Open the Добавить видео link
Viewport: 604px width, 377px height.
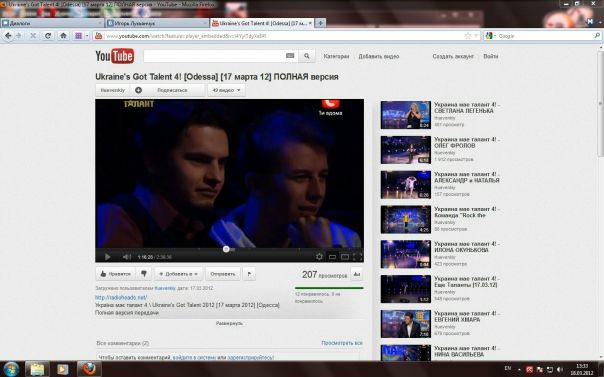[x=379, y=56]
